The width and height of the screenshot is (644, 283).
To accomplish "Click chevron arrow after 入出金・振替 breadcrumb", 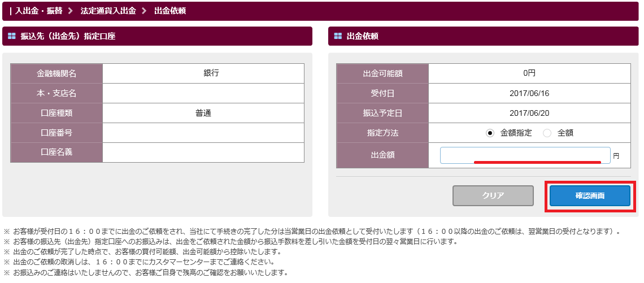I will point(70,11).
